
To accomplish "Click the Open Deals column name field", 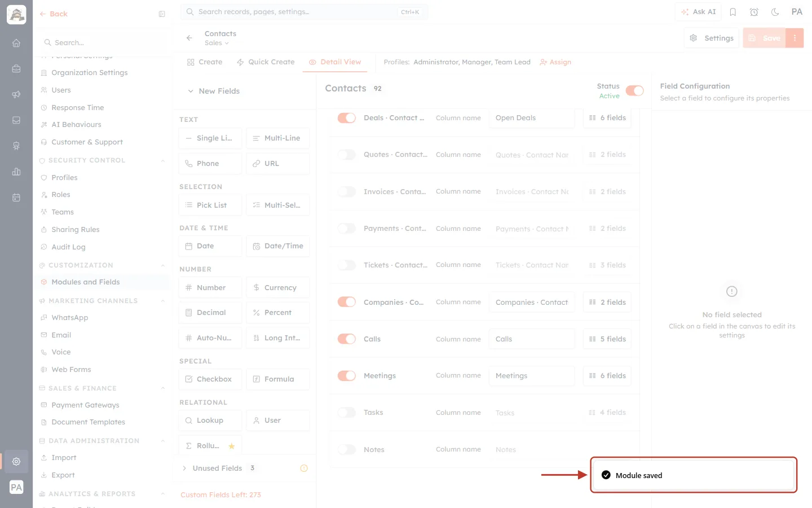I will 531,118.
